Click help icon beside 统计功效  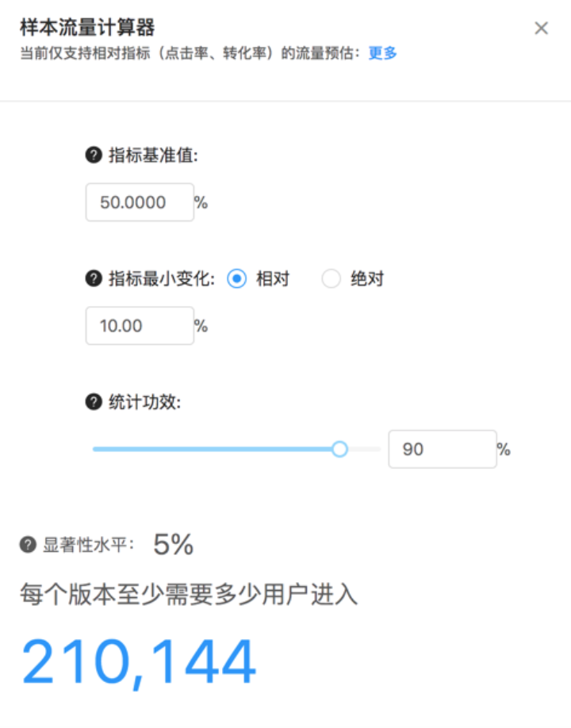pyautogui.click(x=94, y=402)
